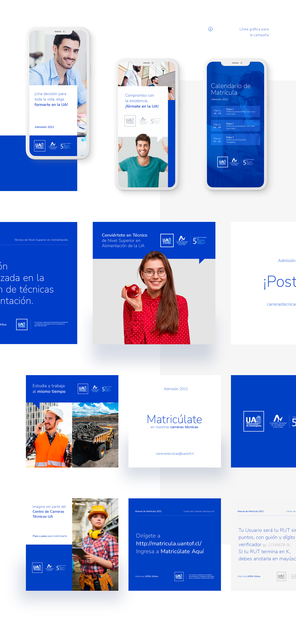The width and height of the screenshot is (296, 644).
Task: Click 'Ingresa a Matricúlate Aquí' text
Action: click(170, 551)
